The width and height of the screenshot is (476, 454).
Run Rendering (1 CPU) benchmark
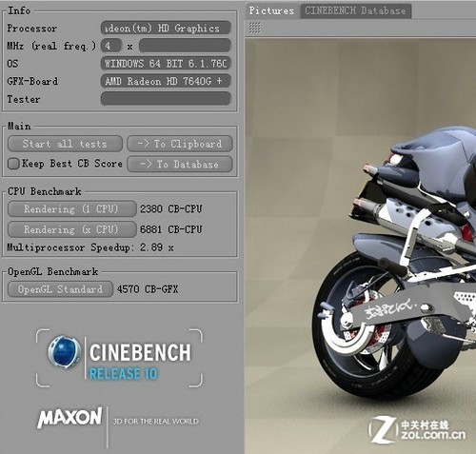[72, 209]
